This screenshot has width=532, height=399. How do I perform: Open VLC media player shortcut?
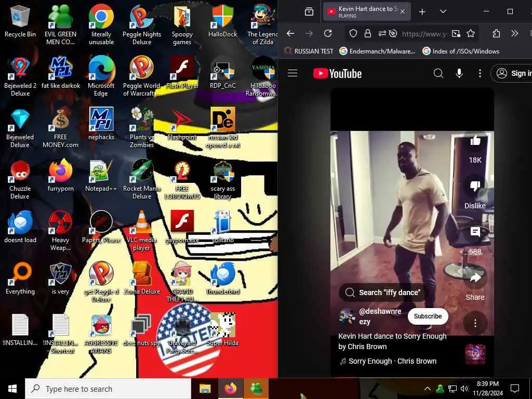tap(142, 231)
